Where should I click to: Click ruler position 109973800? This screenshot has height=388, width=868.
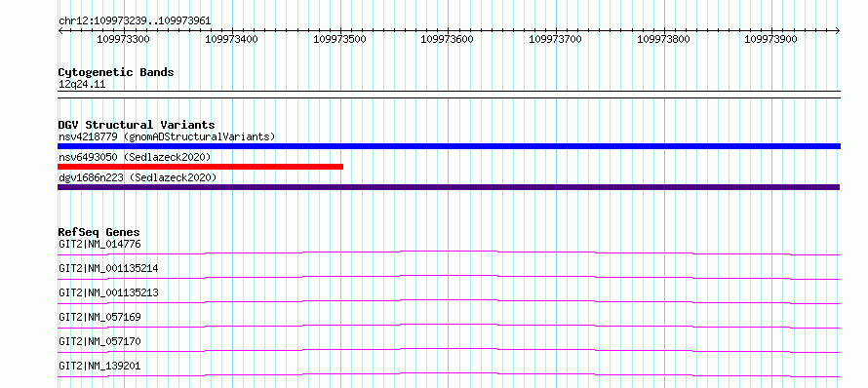click(663, 39)
